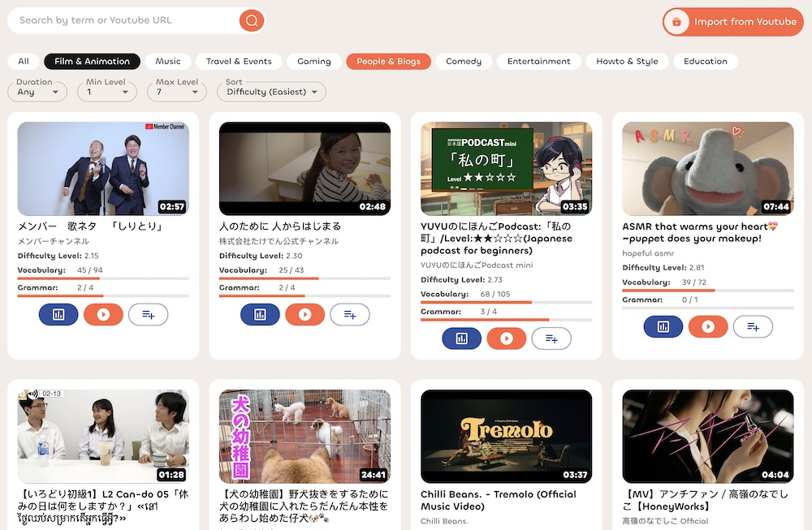
Task: Open stats chart icon on 「しりとり」 video card
Action: pyautogui.click(x=58, y=314)
